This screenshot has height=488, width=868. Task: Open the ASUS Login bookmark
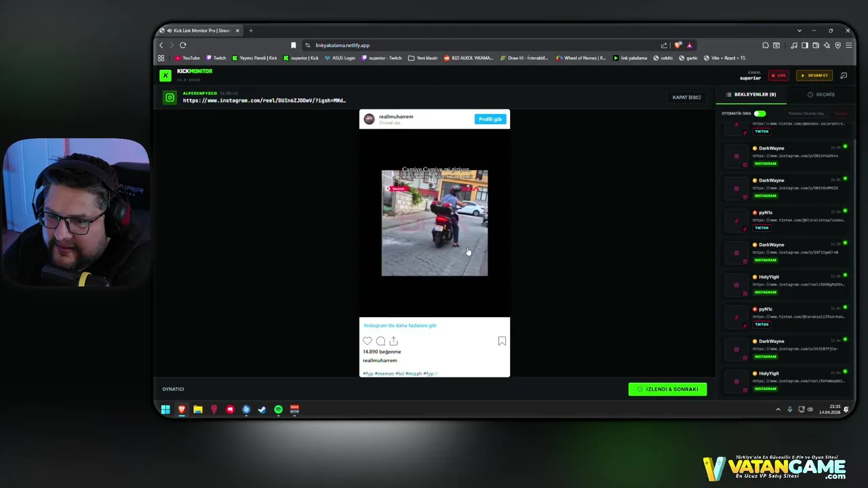tap(340, 58)
